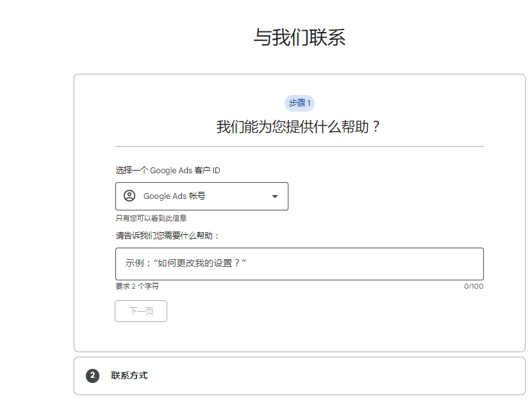Click the 要求 2 个字符 hint text

[136, 286]
